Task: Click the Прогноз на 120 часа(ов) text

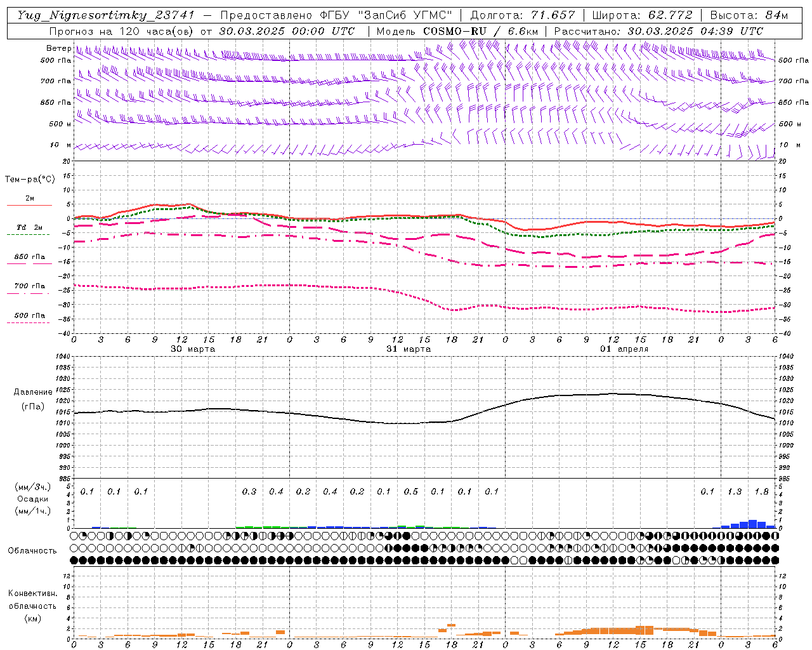Action: (122, 30)
